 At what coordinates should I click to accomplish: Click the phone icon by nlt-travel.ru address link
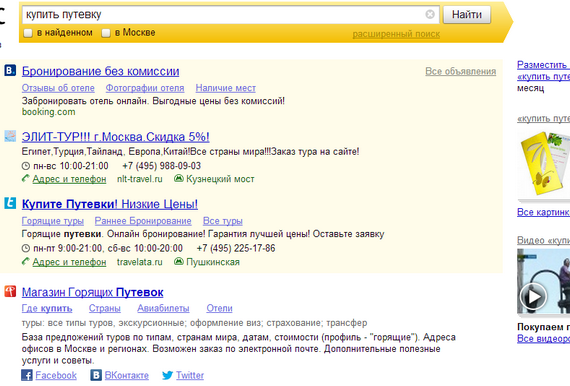coord(25,178)
